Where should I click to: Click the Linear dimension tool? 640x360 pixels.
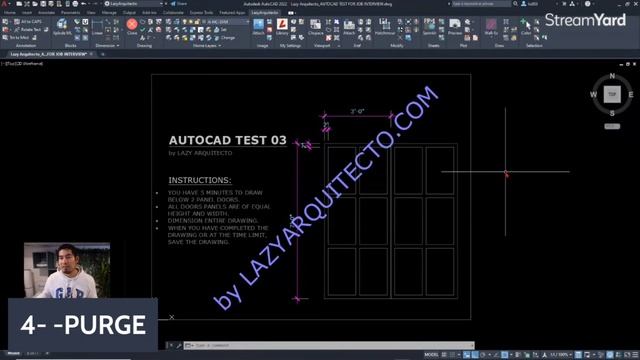(x=98, y=26)
